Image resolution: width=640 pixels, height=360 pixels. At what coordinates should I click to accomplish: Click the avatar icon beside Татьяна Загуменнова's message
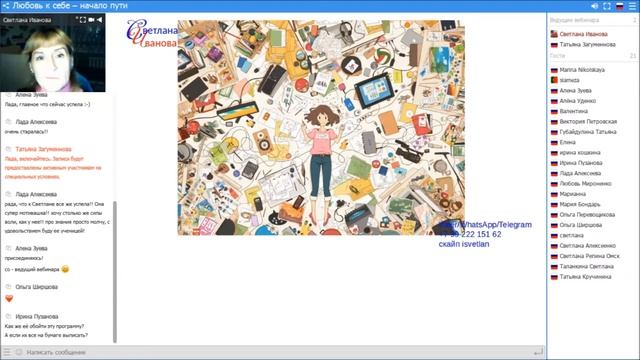tap(8, 149)
